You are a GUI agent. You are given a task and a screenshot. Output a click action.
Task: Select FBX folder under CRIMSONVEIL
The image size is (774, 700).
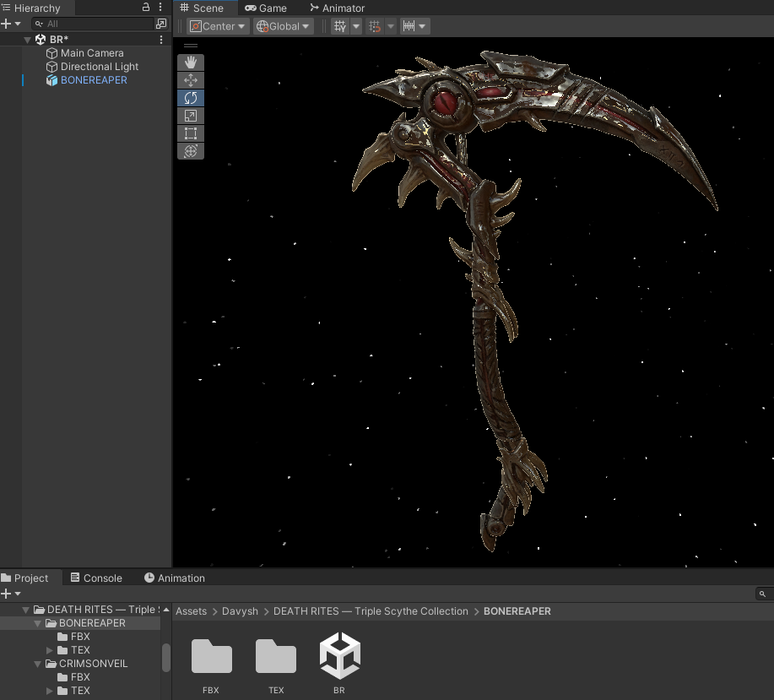80,677
